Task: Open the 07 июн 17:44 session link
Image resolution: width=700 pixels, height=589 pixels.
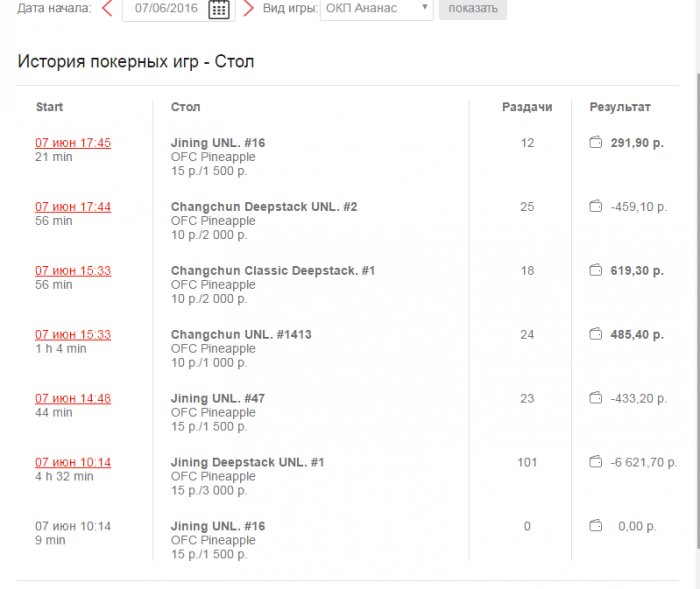Action: 73,207
